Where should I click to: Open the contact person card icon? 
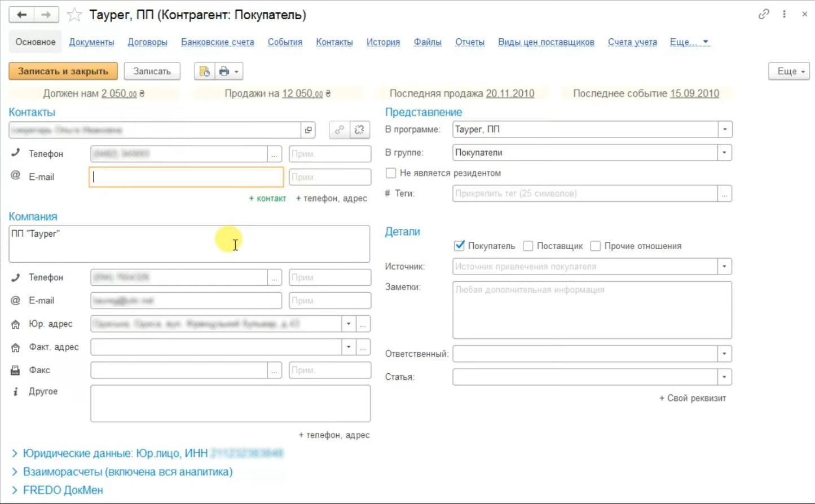308,130
